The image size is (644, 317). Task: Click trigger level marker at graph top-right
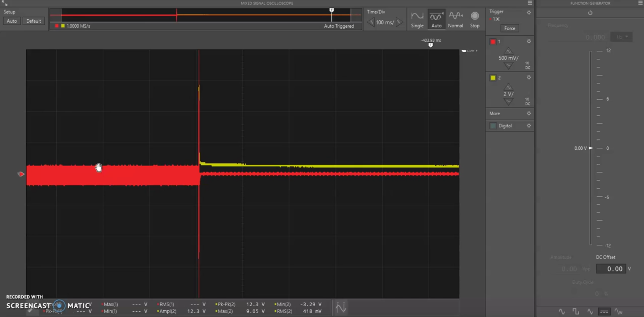point(464,50)
